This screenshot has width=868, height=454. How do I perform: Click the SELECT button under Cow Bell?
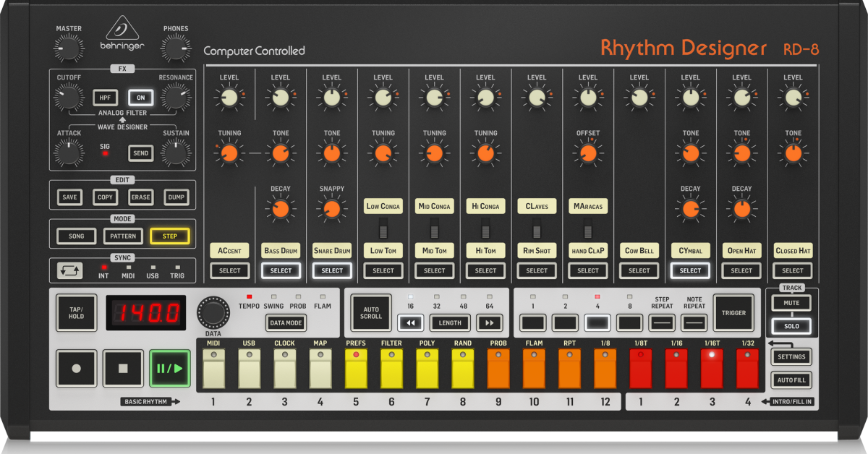[639, 270]
